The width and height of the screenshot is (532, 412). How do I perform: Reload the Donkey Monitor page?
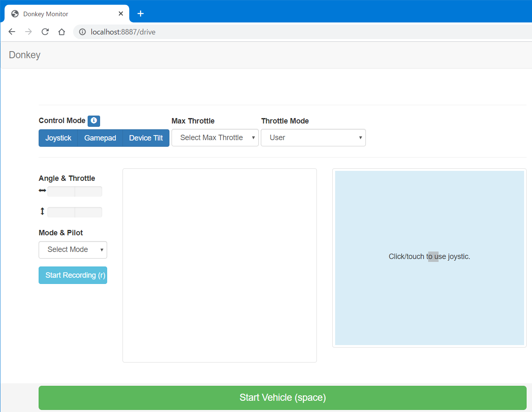[x=45, y=32]
